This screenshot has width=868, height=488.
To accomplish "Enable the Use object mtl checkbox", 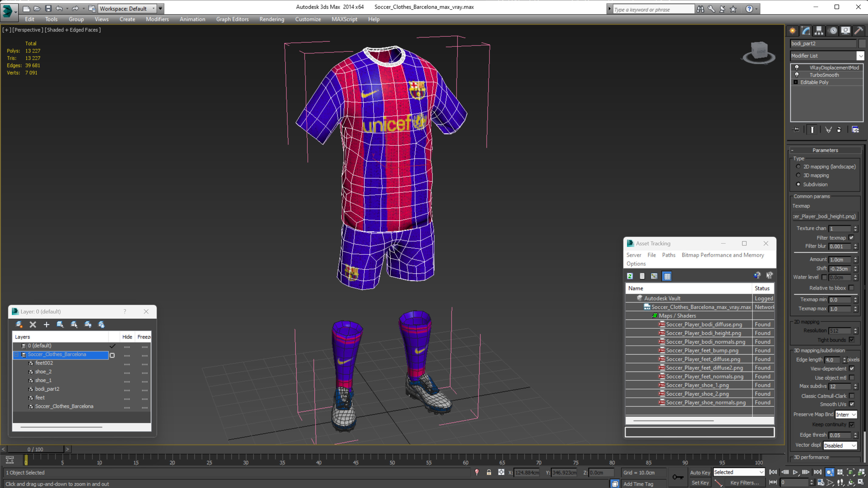I will click(x=852, y=378).
